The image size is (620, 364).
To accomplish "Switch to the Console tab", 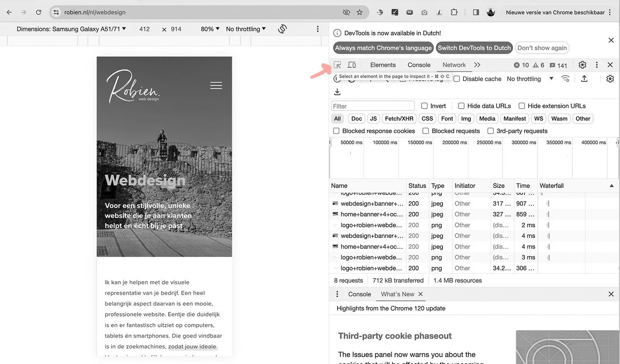I will (x=419, y=65).
